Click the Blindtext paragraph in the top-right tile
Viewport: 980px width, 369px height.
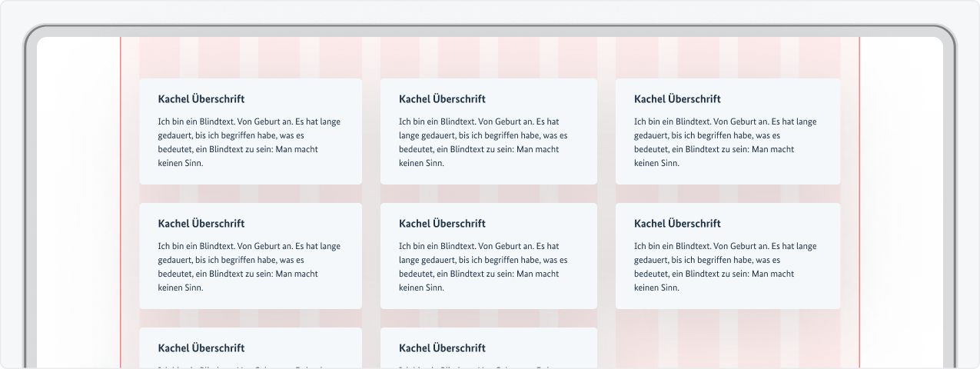pyautogui.click(x=725, y=142)
